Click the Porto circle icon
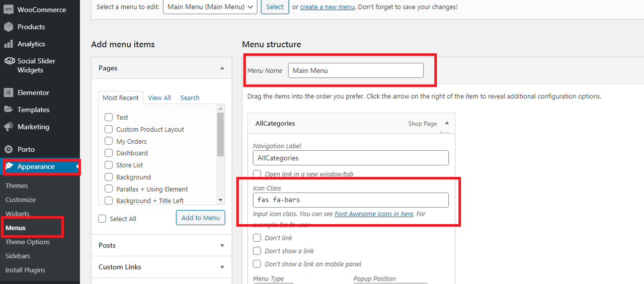 coord(9,149)
